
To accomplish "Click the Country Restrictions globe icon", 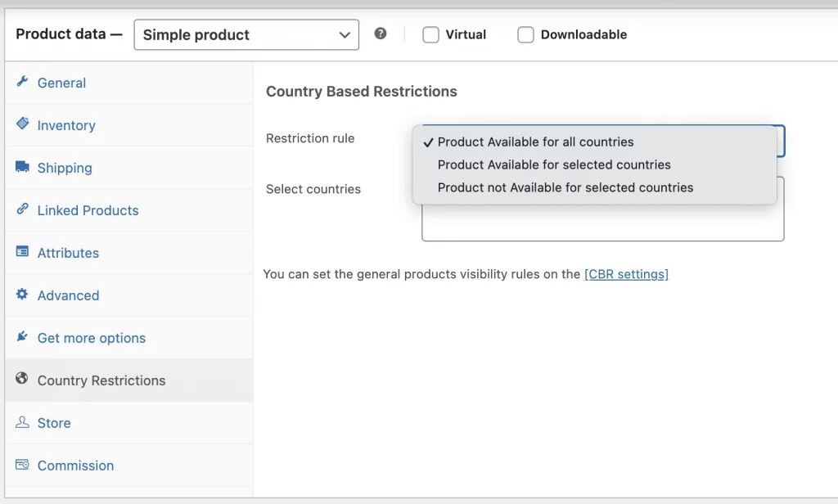I will 22,380.
